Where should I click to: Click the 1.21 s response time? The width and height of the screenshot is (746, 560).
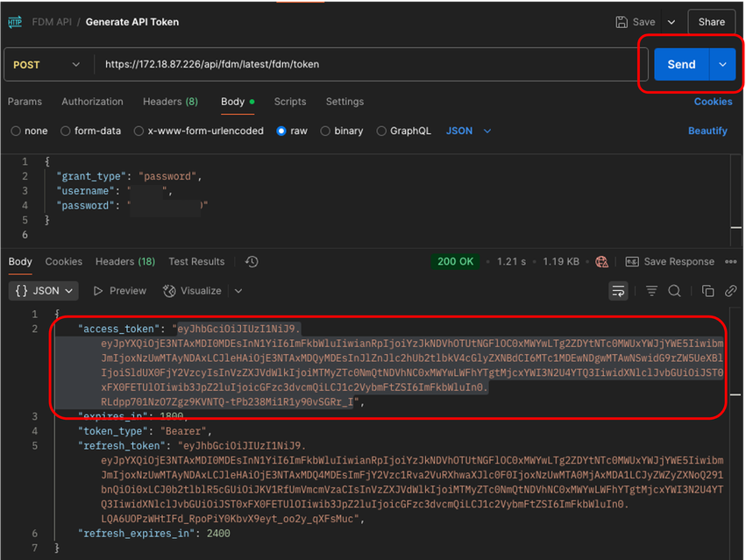coord(511,262)
